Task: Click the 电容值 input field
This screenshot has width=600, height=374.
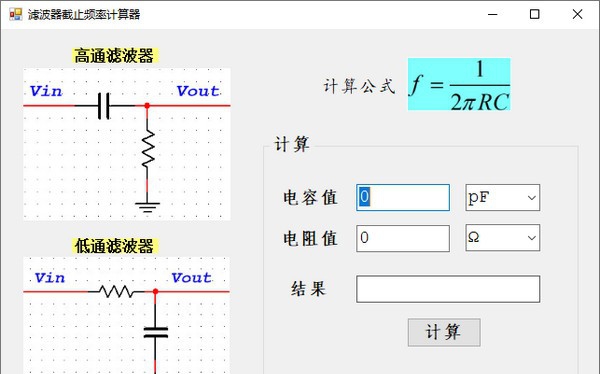Action: pos(403,198)
